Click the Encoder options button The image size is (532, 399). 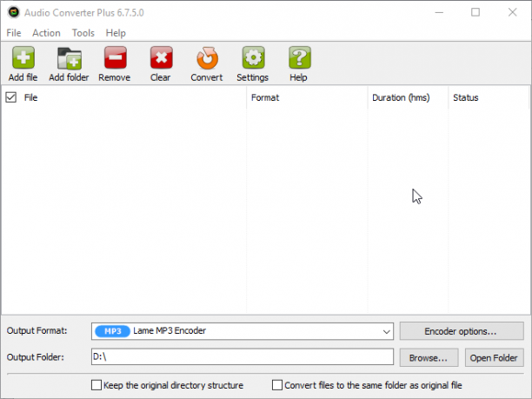[x=462, y=331]
